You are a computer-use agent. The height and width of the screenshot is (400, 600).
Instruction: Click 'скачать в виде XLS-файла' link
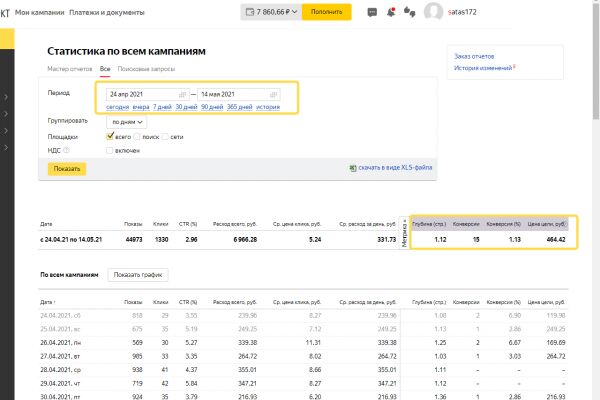[395, 168]
